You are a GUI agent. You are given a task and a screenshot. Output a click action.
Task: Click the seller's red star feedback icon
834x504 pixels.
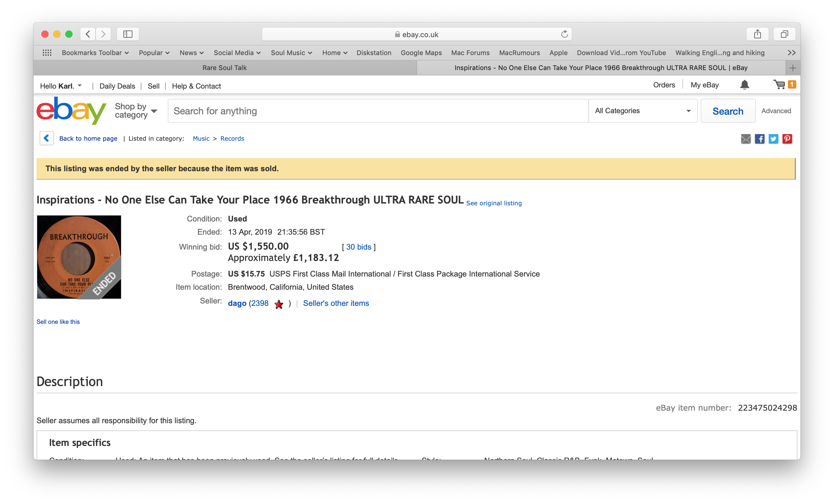click(279, 304)
